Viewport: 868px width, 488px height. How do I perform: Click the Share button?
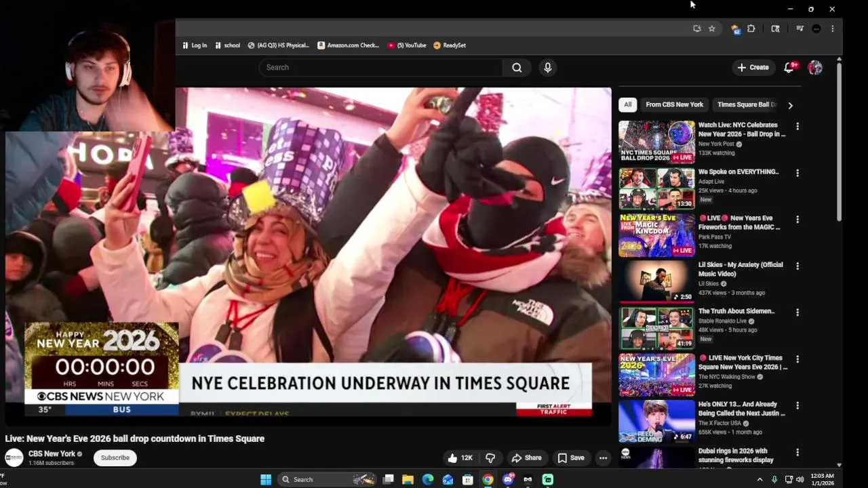(526, 458)
